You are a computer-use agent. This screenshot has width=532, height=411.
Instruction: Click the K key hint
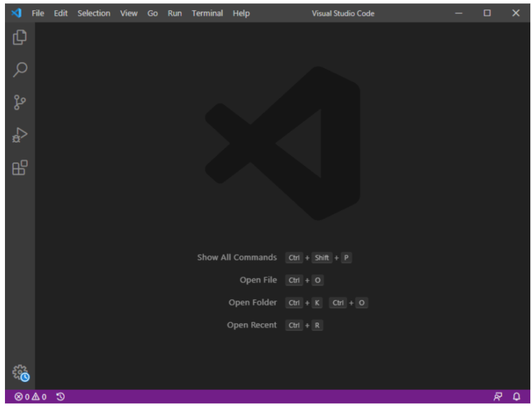pyautogui.click(x=317, y=303)
